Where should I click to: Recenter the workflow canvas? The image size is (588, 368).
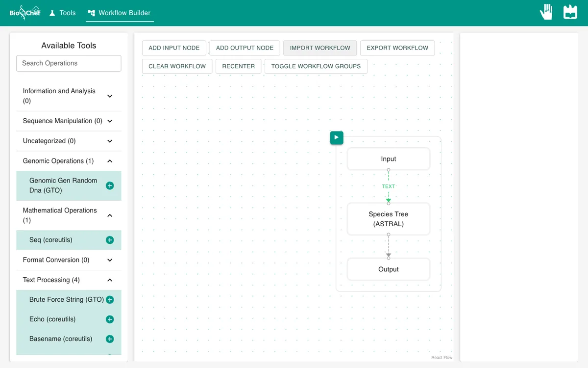[239, 66]
